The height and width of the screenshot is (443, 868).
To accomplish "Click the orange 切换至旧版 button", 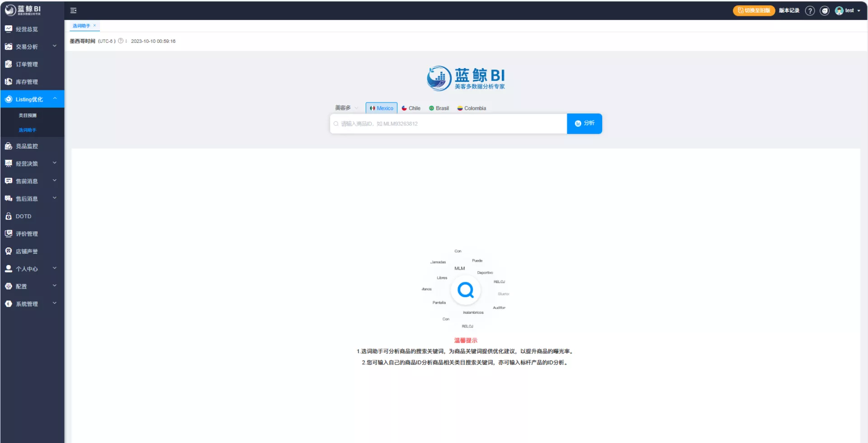I will 754,10.
